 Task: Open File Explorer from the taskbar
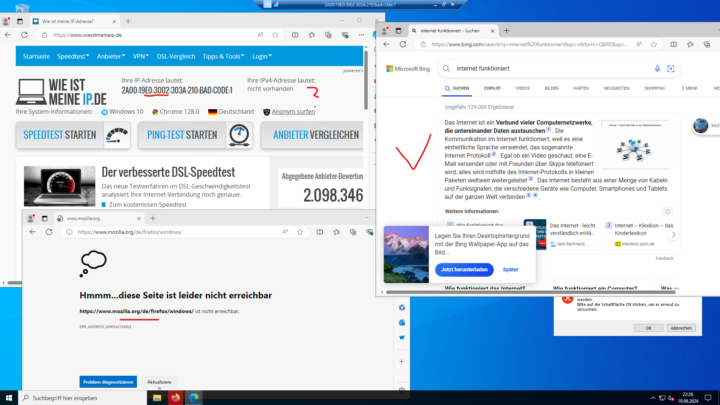[157, 398]
